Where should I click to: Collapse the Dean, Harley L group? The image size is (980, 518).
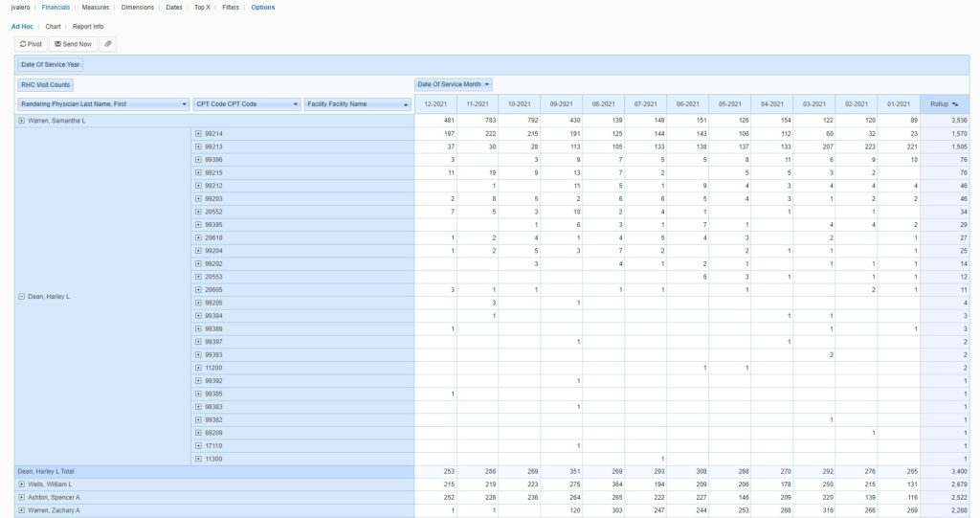(22, 297)
